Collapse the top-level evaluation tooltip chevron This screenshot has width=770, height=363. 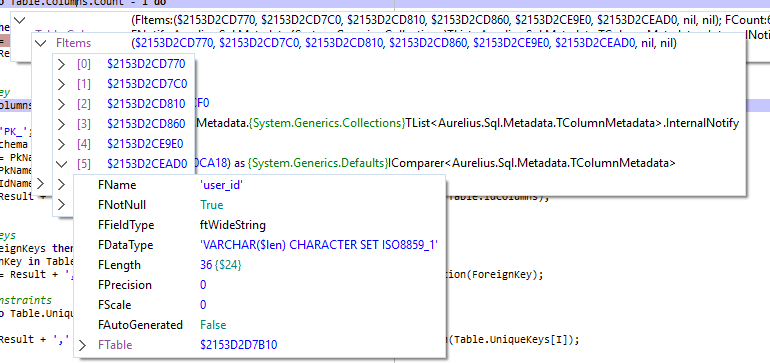click(20, 21)
